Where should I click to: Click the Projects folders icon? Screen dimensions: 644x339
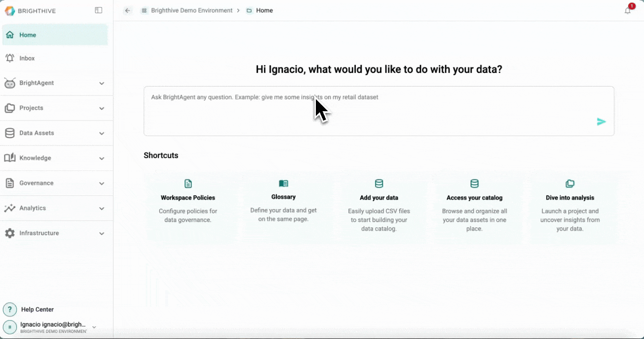click(x=10, y=108)
